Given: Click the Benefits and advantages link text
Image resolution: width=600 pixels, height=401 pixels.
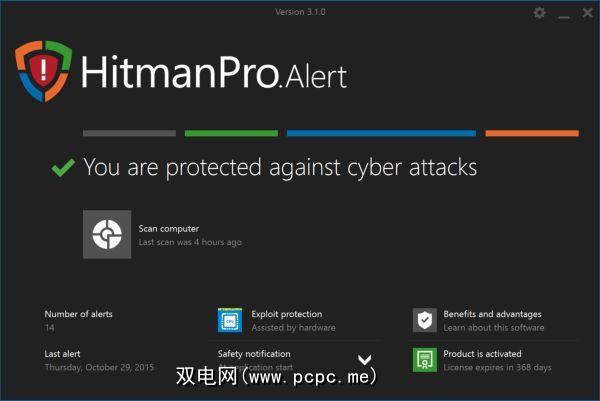Looking at the screenshot, I should click(x=492, y=314).
